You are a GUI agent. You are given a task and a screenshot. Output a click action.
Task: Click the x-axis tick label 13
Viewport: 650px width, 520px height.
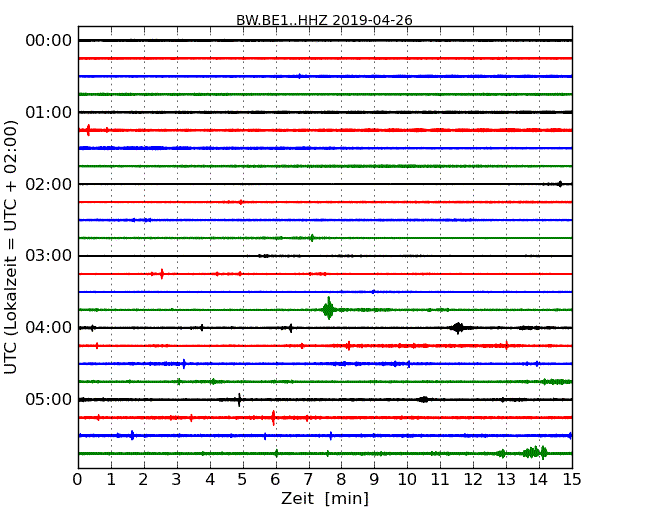[x=506, y=479]
